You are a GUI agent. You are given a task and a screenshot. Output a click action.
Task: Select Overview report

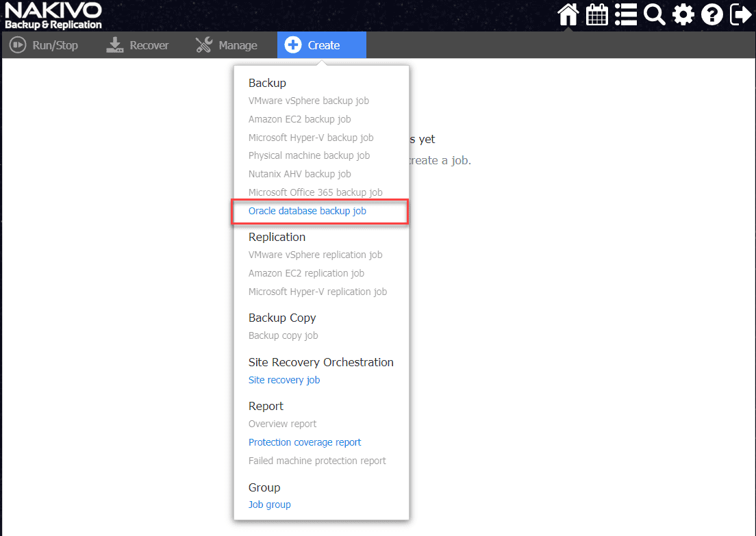(283, 424)
